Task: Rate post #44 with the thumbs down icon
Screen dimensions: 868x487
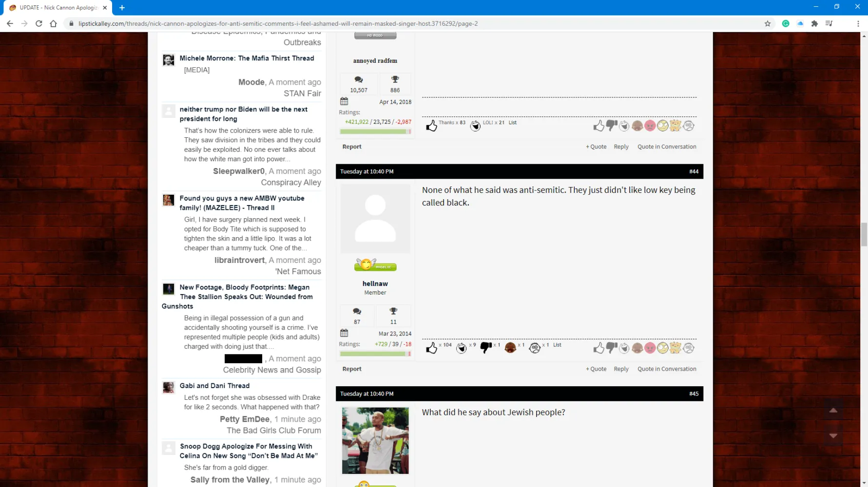Action: point(611,348)
